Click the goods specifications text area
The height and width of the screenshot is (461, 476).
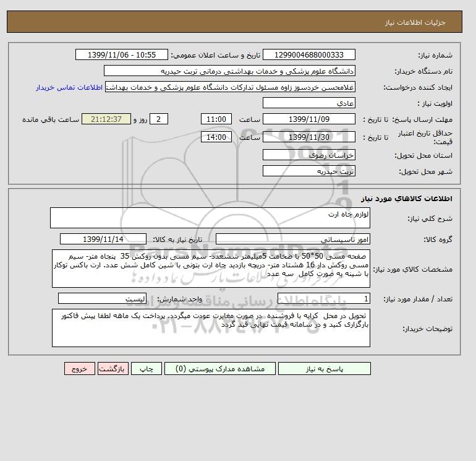tap(211, 269)
